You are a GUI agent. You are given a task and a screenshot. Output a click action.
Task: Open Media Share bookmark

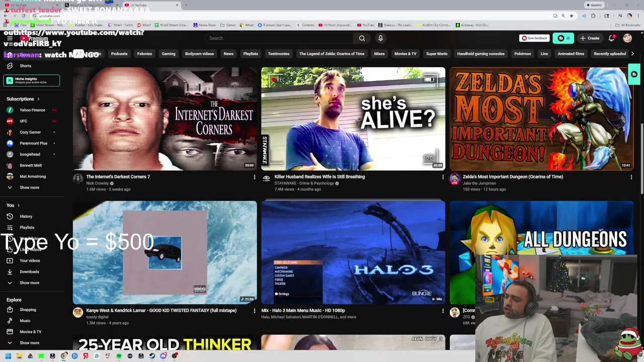204,25
